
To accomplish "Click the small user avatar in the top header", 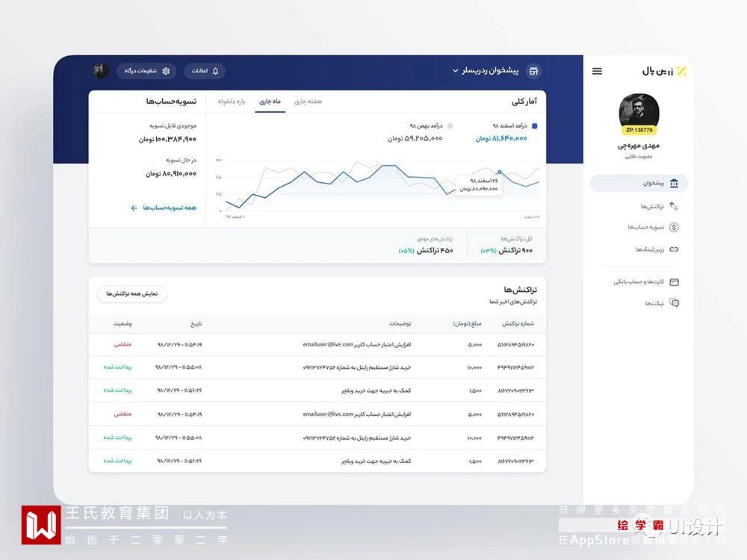I will tap(101, 70).
